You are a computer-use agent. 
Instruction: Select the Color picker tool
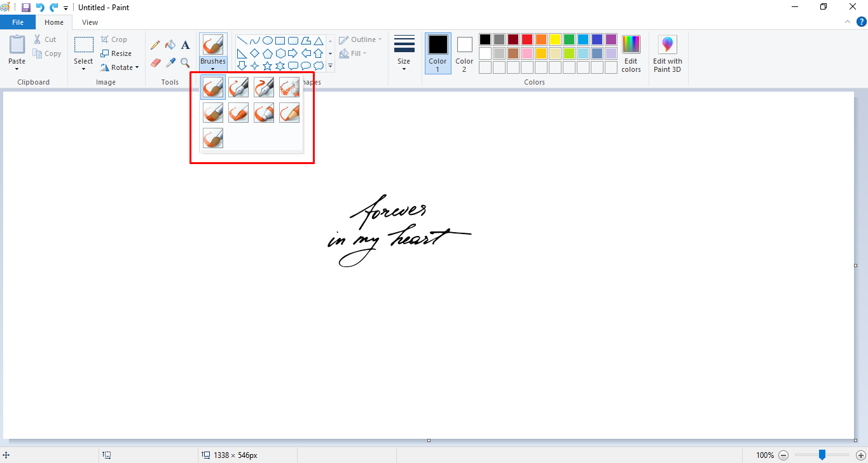click(170, 62)
